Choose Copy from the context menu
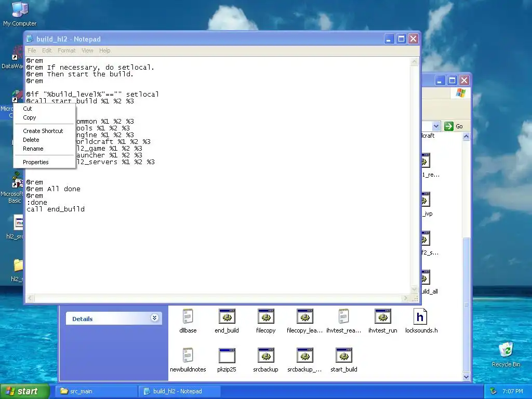This screenshot has width=532, height=399. point(44,117)
